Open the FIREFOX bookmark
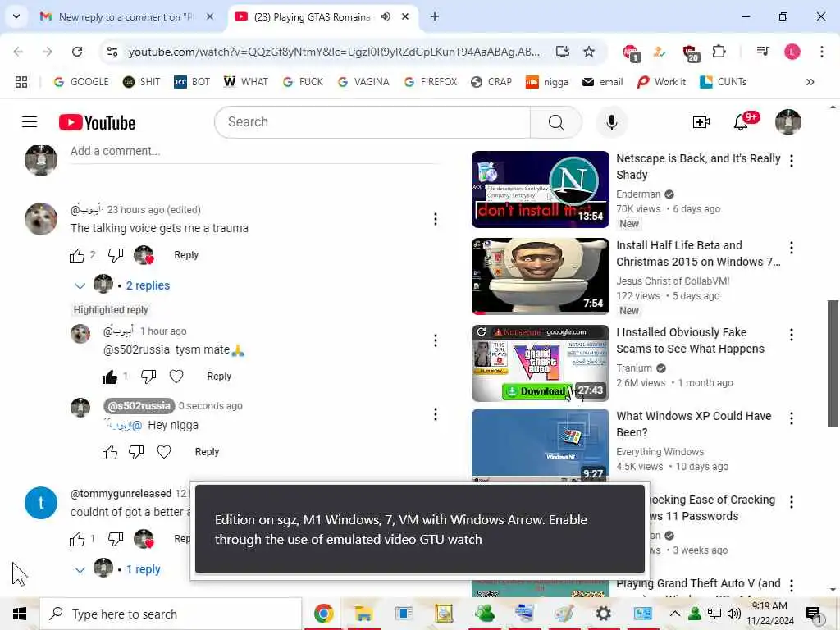 431,82
